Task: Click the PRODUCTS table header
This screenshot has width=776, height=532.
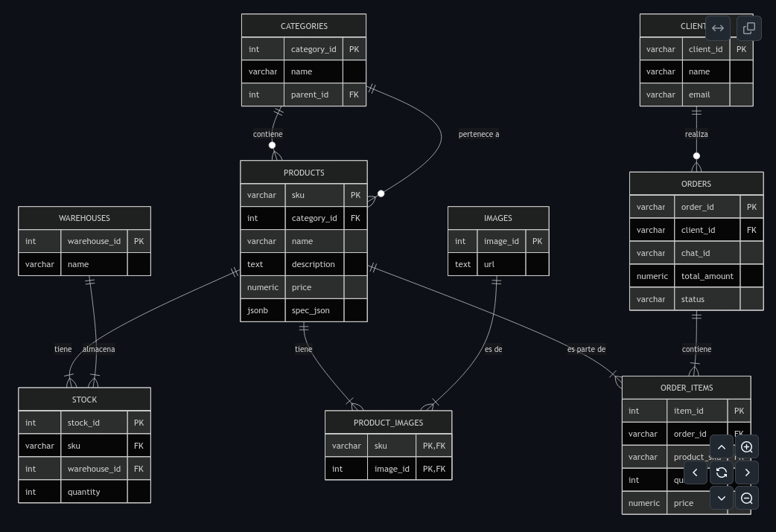Action: [304, 172]
